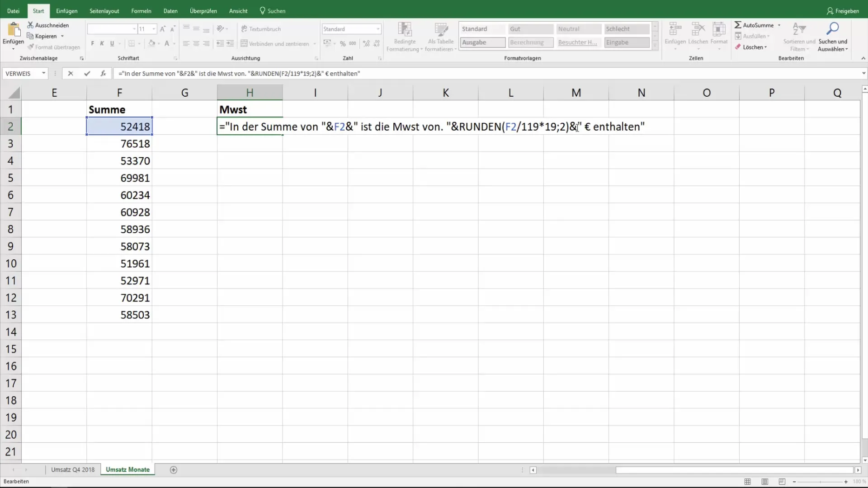Viewport: 868px width, 488px height.
Task: Confirm formula with checkmark icon
Action: pyautogui.click(x=87, y=73)
